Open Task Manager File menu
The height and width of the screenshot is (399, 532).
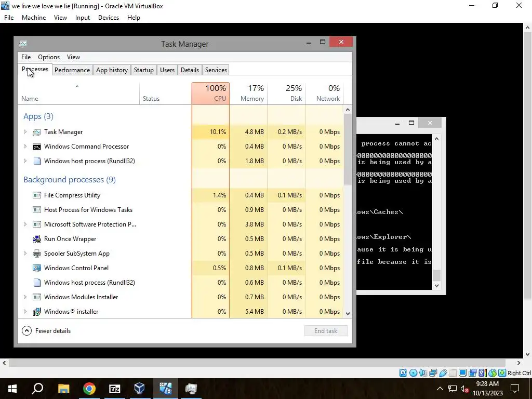(x=26, y=57)
